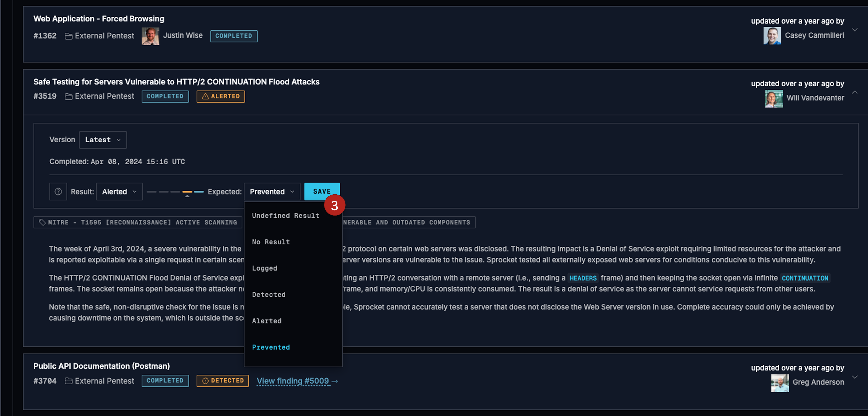The image size is (868, 416).
Task: Collapse the HTTP/2 CONTINUATION Flood card
Action: tap(855, 92)
